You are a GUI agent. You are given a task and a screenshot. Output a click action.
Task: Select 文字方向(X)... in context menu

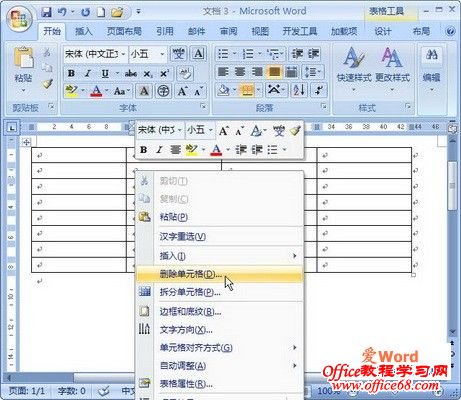[x=220, y=330]
